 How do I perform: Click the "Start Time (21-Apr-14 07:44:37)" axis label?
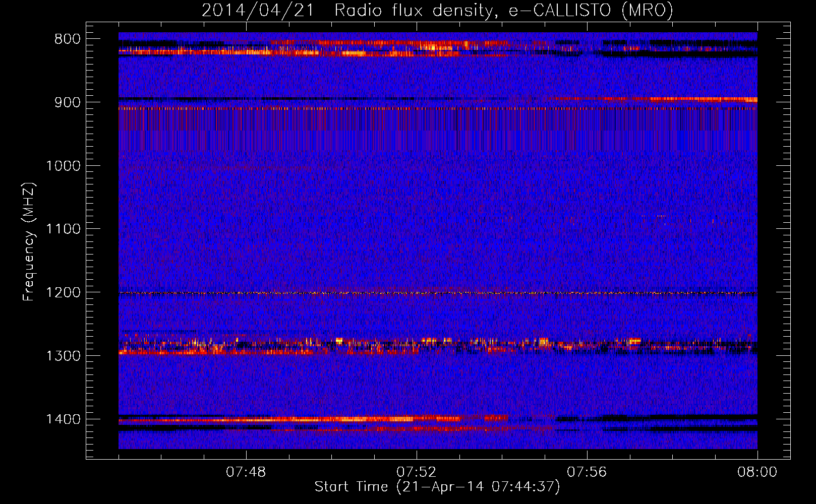pyautogui.click(x=437, y=487)
